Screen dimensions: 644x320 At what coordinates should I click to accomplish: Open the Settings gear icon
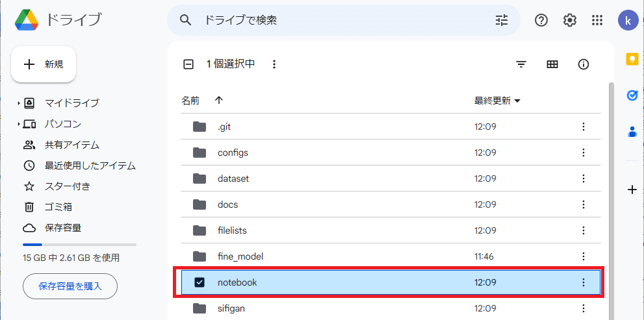tap(570, 20)
